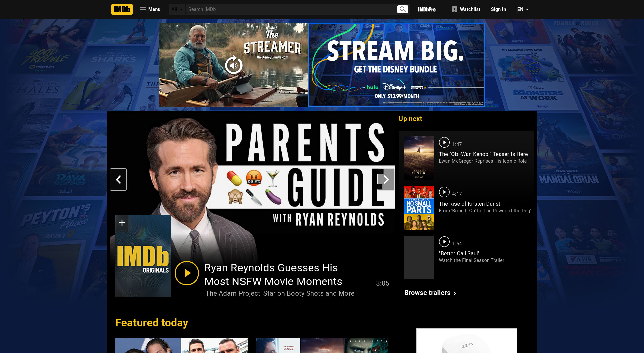The image size is (644, 353).
Task: Click 'Watch the Final Season Trailer' text
Action: (471, 260)
